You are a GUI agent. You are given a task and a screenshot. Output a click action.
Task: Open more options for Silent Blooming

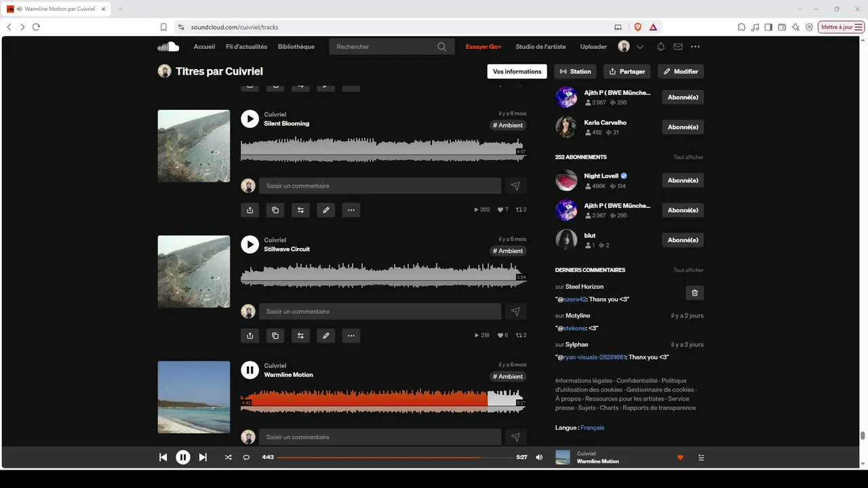[x=351, y=210]
